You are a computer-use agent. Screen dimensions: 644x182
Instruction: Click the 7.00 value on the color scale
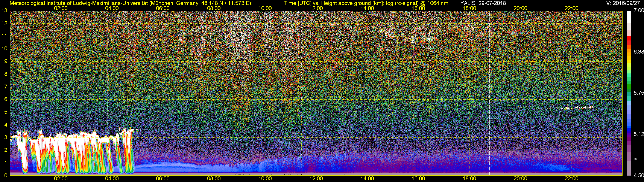point(638,10)
